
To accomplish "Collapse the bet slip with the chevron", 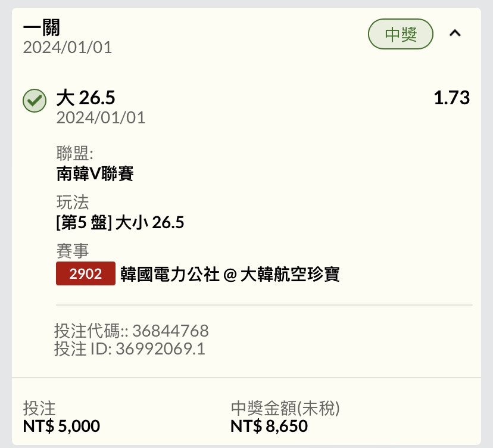I will click(x=455, y=33).
